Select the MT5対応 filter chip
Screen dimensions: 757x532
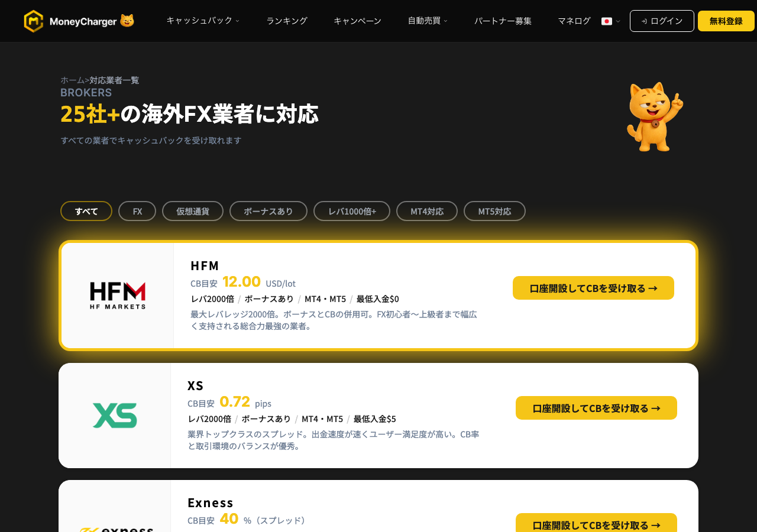(494, 211)
